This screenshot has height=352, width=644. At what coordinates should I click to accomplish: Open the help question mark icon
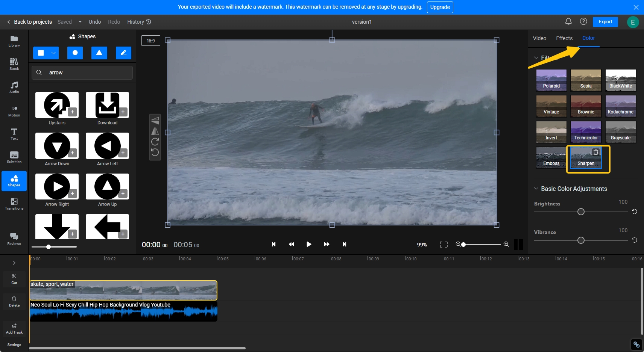tap(583, 21)
